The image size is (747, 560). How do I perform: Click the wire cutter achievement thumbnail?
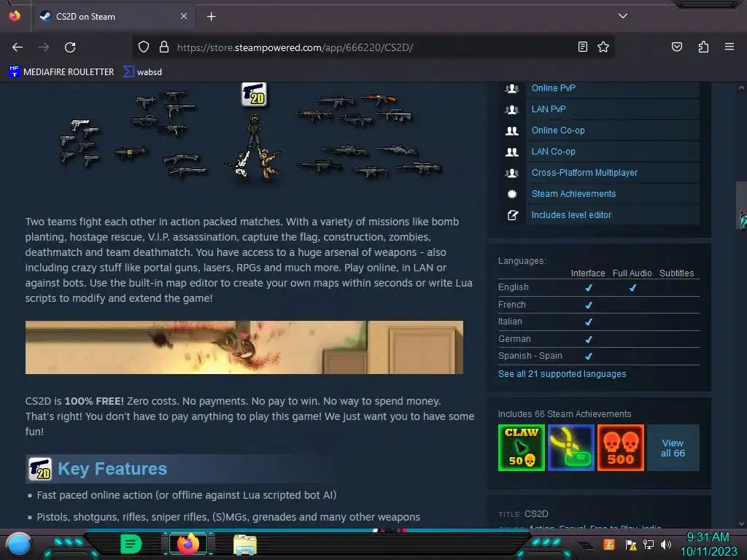tap(570, 448)
